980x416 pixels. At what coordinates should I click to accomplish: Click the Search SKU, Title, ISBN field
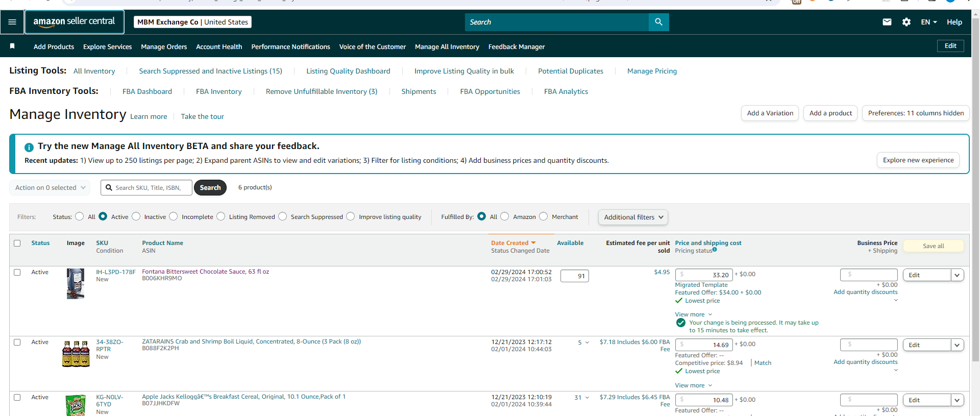tap(146, 188)
